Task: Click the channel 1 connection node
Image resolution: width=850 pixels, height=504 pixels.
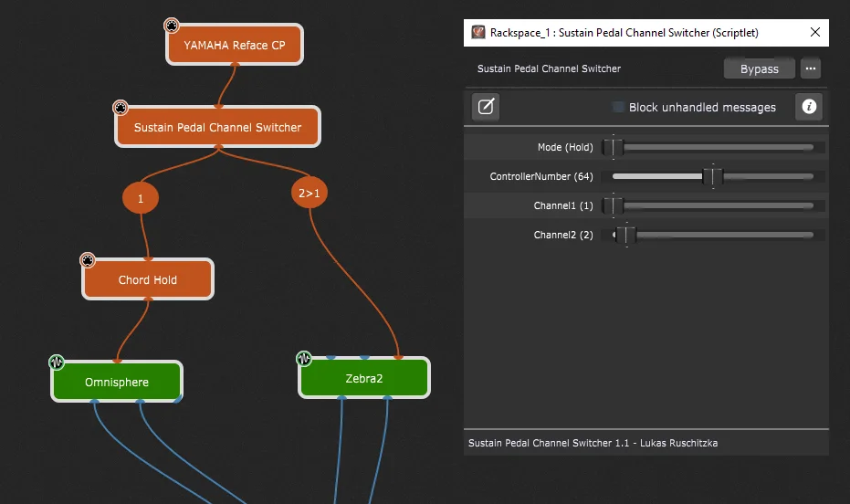Action: coord(141,198)
